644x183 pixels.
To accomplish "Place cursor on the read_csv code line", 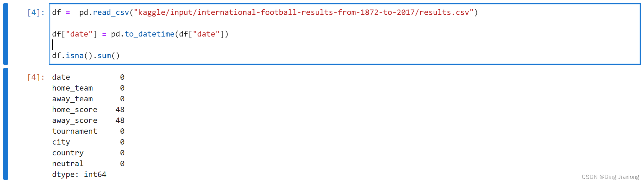I will 265,12.
